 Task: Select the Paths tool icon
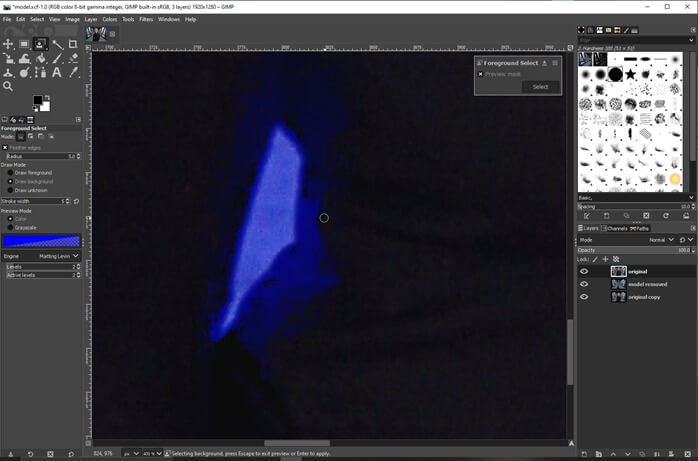pos(41,72)
